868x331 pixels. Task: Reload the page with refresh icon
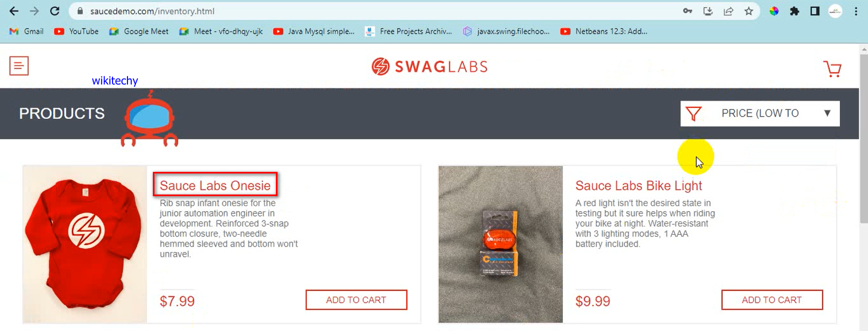pyautogui.click(x=55, y=11)
